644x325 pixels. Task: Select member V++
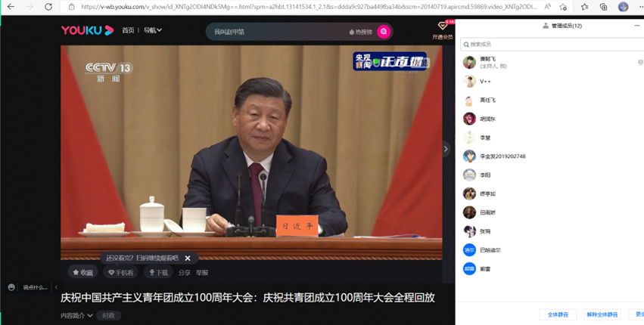pyautogui.click(x=549, y=82)
